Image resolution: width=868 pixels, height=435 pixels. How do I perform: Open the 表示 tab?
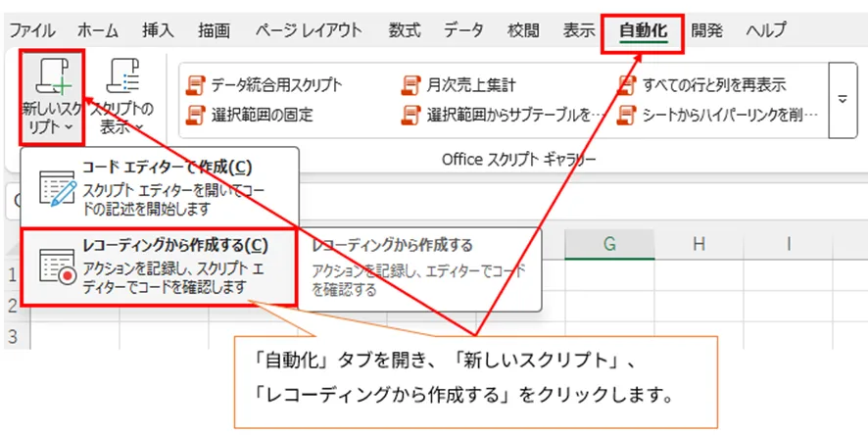[x=579, y=30]
